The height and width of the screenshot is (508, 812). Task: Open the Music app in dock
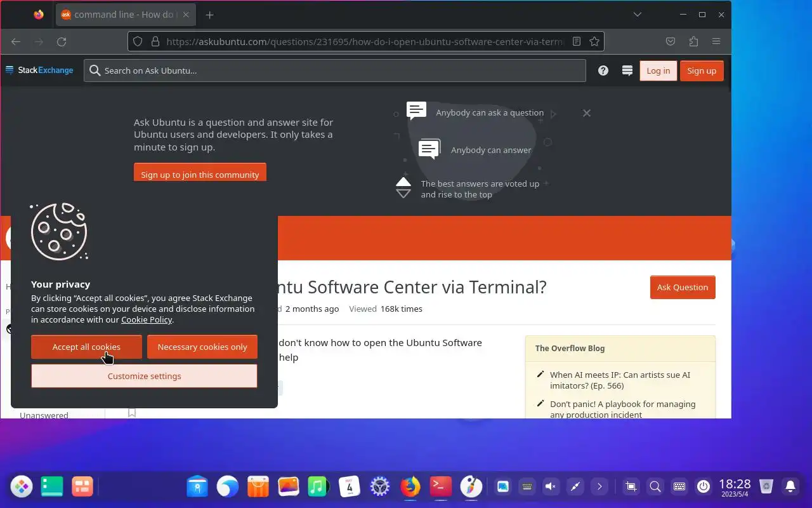pyautogui.click(x=318, y=487)
